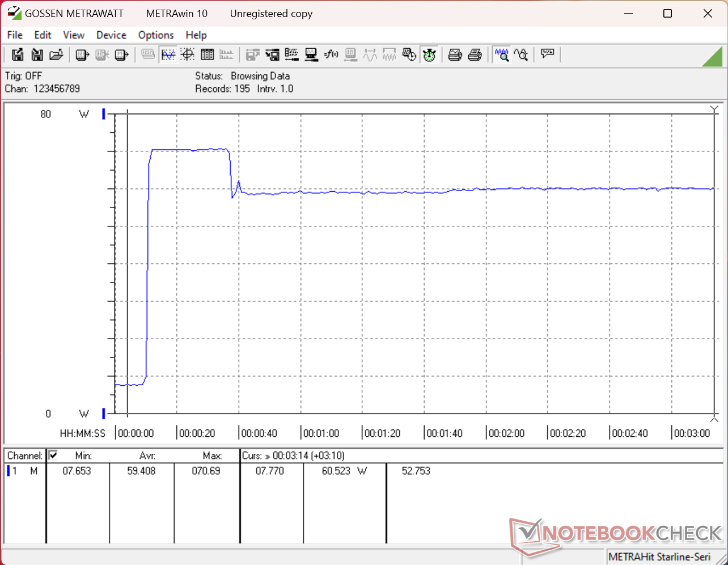Open the View menu
This screenshot has width=728, height=565.
point(74,35)
